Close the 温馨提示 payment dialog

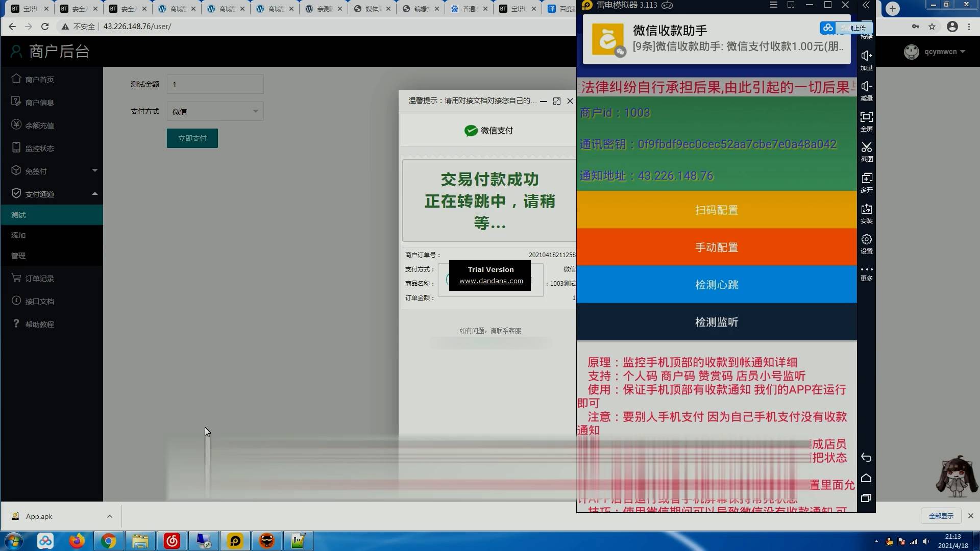tap(570, 101)
